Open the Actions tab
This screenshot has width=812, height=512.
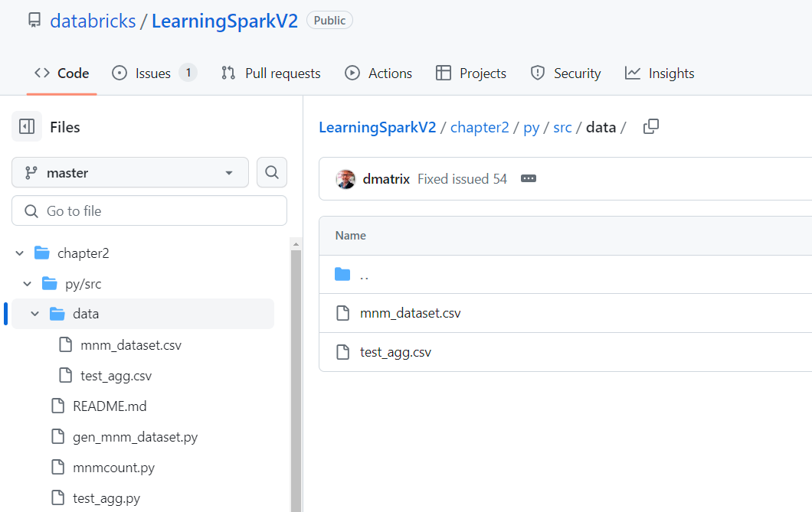pyautogui.click(x=378, y=73)
